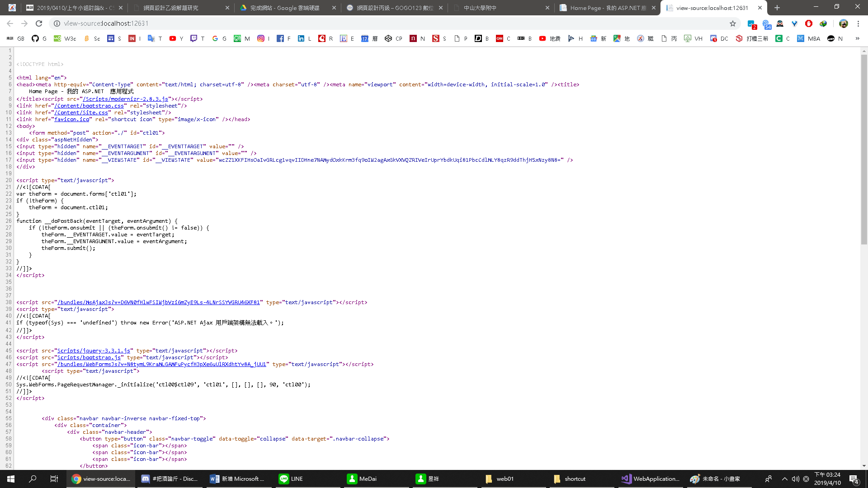Screen dimensions: 868x488
Task: Open the GitHub bookmark
Action: coord(39,38)
